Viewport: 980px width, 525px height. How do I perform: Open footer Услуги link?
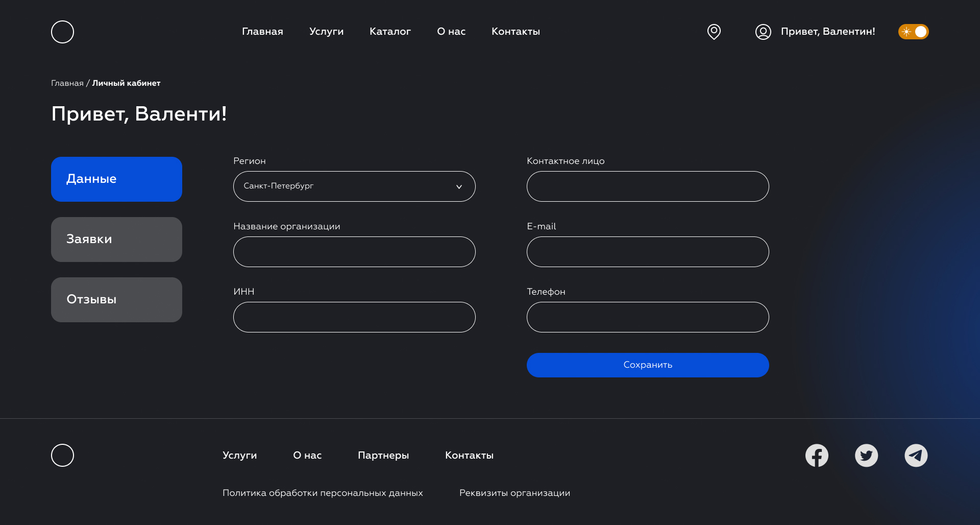tap(239, 456)
